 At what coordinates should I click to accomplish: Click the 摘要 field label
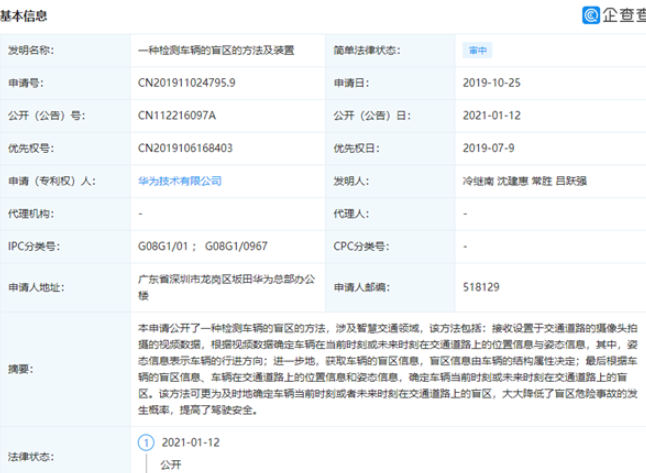point(21,369)
